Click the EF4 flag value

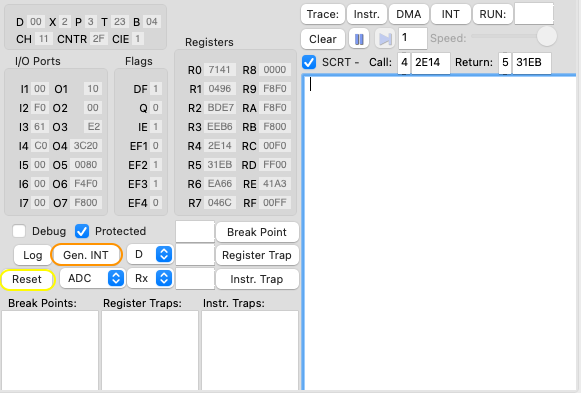pos(156,203)
